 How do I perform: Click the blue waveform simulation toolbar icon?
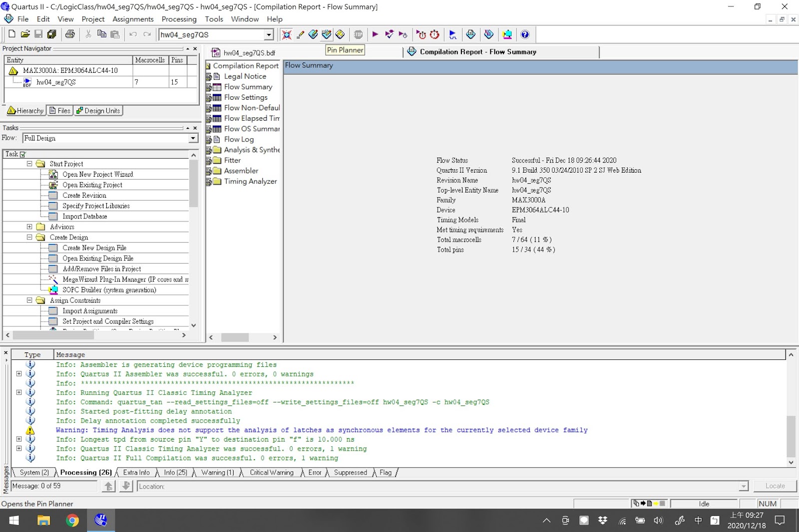[x=452, y=34]
